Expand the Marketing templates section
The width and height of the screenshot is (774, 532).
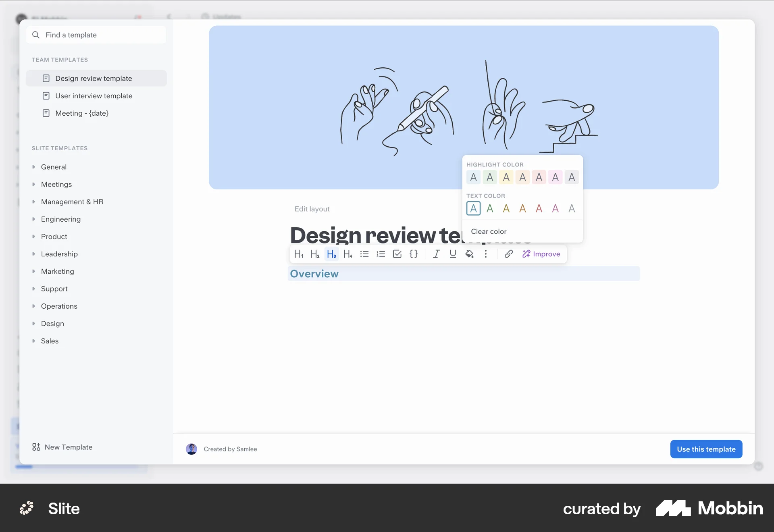click(x=58, y=271)
